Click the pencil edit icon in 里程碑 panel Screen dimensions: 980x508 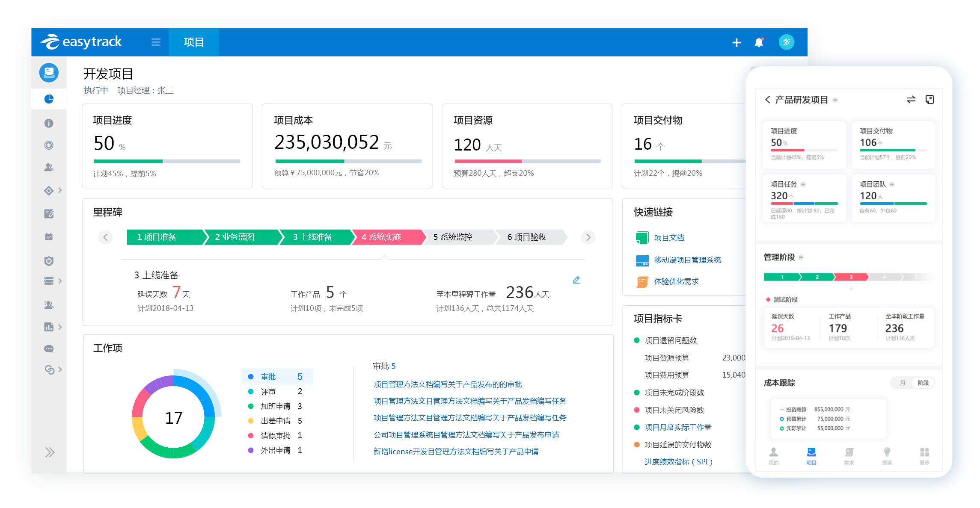(576, 280)
